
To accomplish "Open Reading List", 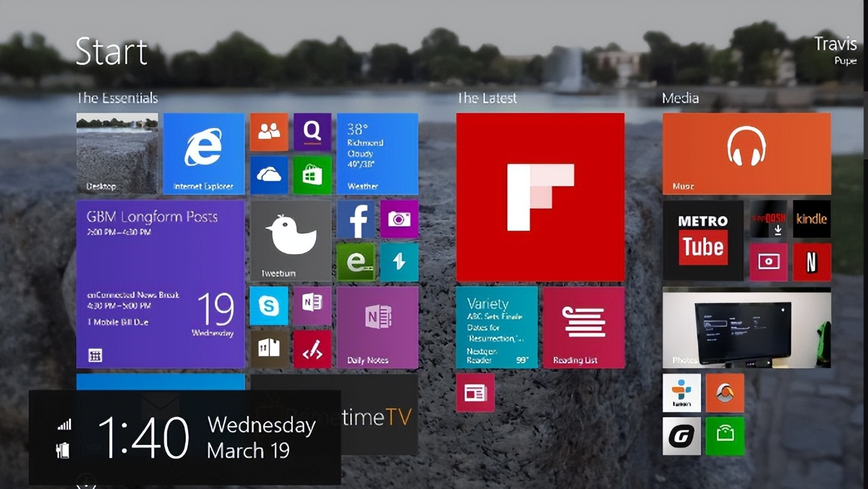I will (x=583, y=327).
